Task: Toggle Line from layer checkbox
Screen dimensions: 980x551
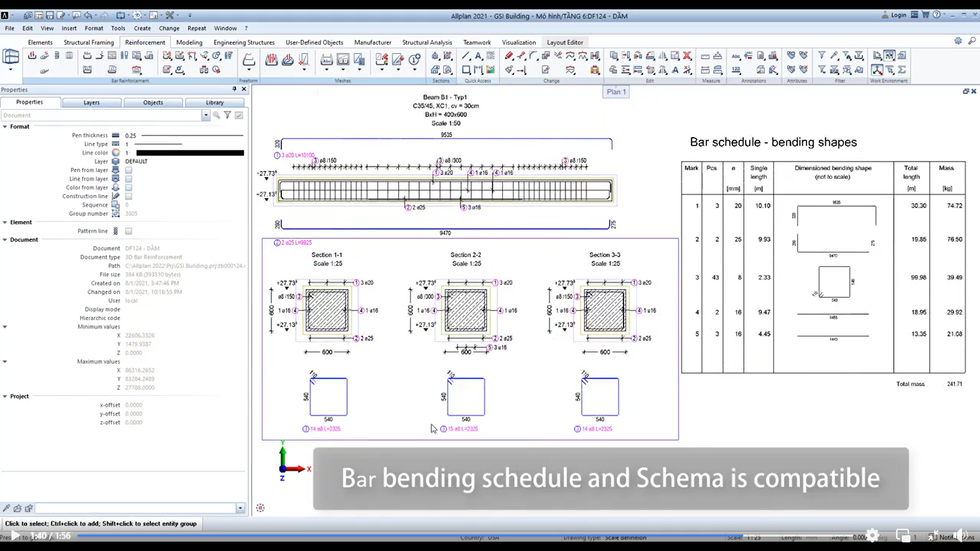Action: 128,179
